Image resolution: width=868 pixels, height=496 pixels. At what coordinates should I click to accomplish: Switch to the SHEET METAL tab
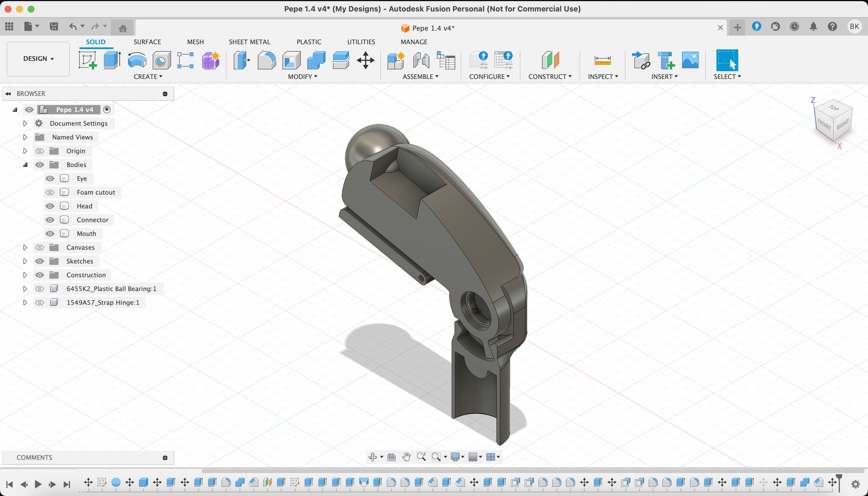click(249, 42)
